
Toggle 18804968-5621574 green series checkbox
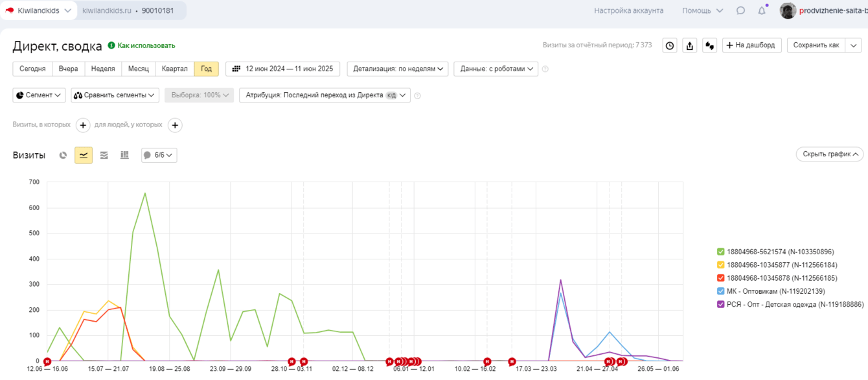[x=721, y=252]
